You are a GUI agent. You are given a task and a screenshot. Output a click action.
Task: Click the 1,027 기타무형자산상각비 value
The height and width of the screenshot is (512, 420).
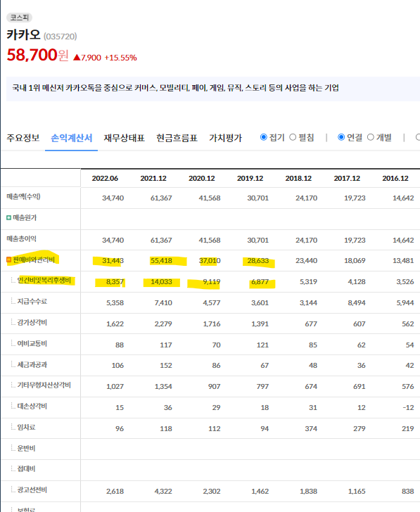pos(115,387)
